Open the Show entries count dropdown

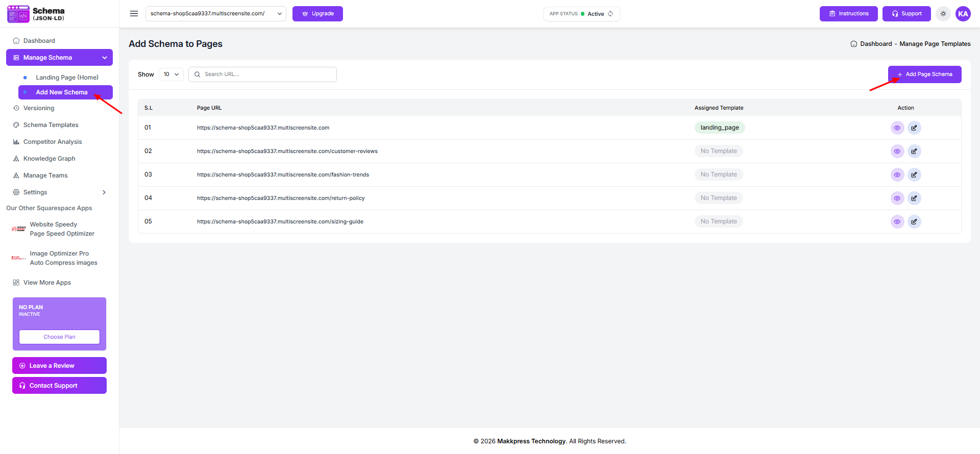(x=171, y=74)
